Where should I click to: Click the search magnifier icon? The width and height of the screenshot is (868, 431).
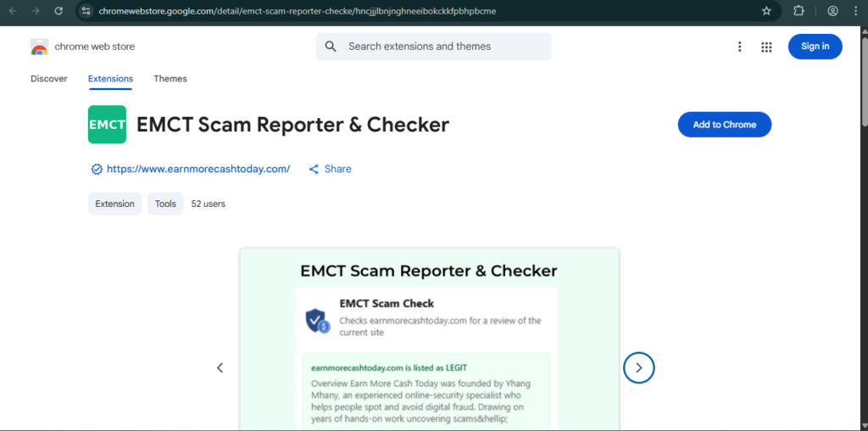coord(331,47)
